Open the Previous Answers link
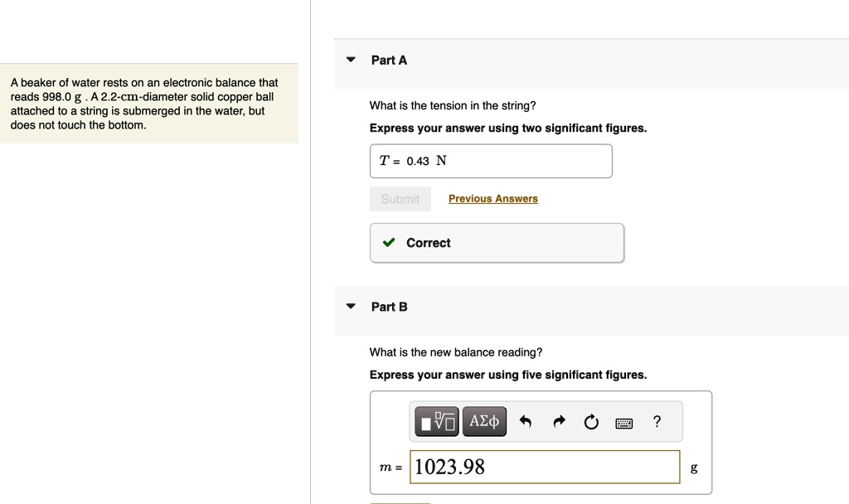Viewport: 849px width, 504px height. click(x=492, y=199)
